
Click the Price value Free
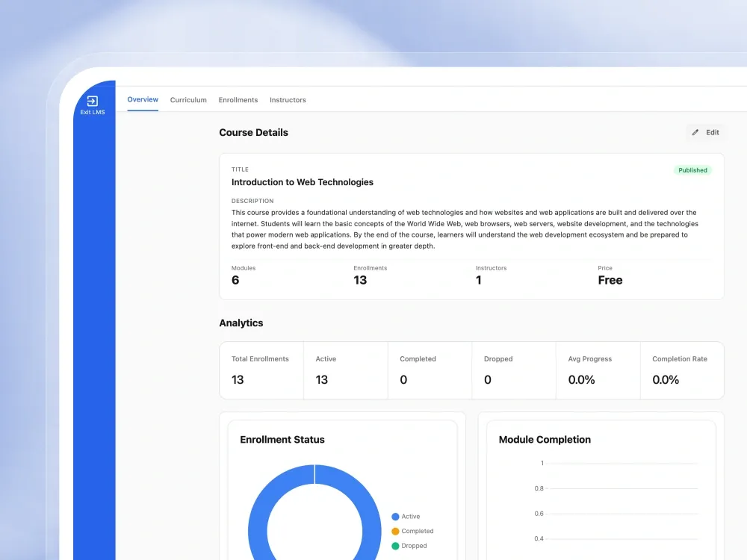pyautogui.click(x=610, y=280)
